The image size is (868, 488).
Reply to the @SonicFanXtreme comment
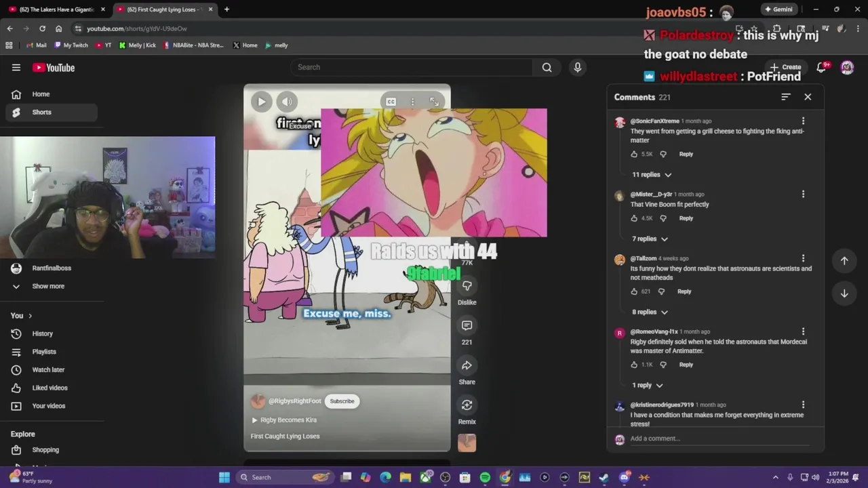click(686, 154)
